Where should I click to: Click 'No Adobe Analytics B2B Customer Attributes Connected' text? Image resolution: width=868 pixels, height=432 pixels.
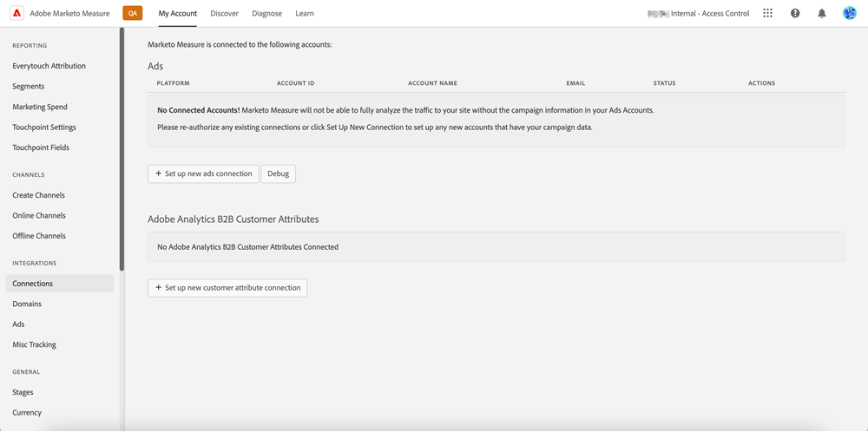tap(248, 246)
